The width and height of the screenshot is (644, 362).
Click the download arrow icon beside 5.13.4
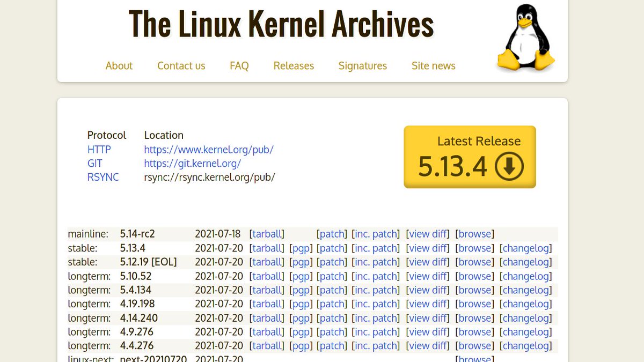(509, 166)
